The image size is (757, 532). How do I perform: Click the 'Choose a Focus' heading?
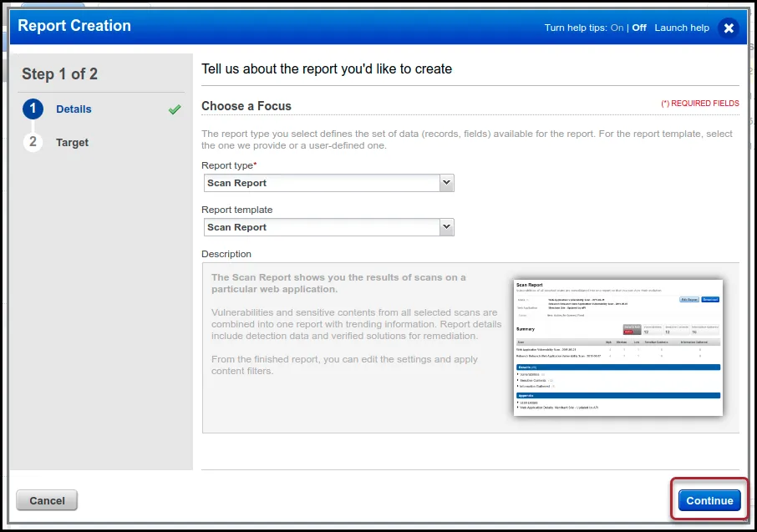pyautogui.click(x=246, y=106)
